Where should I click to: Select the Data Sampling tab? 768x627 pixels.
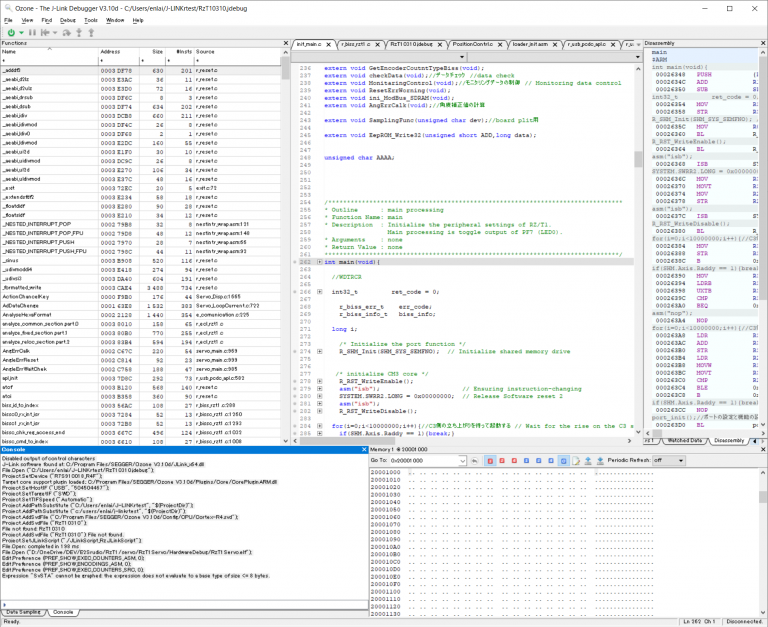click(24, 611)
